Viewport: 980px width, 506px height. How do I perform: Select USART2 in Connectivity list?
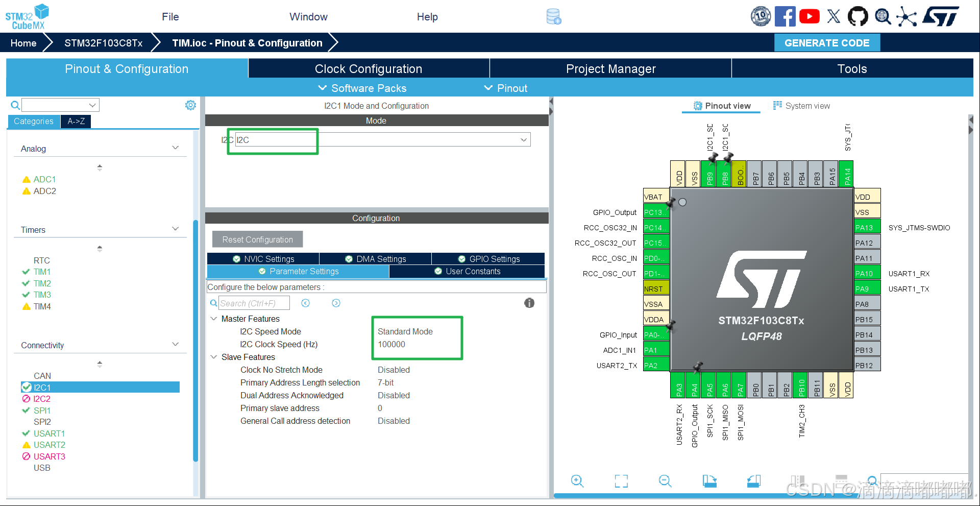click(49, 445)
